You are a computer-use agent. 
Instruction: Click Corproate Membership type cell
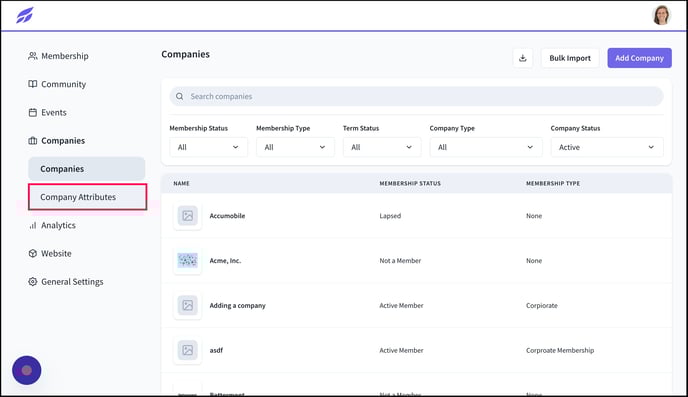click(x=560, y=350)
